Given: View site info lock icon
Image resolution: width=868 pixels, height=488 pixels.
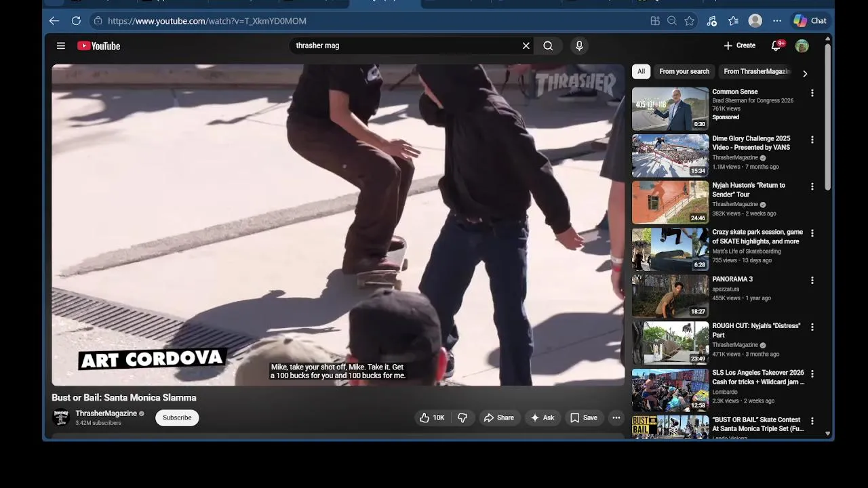Looking at the screenshot, I should point(98,21).
